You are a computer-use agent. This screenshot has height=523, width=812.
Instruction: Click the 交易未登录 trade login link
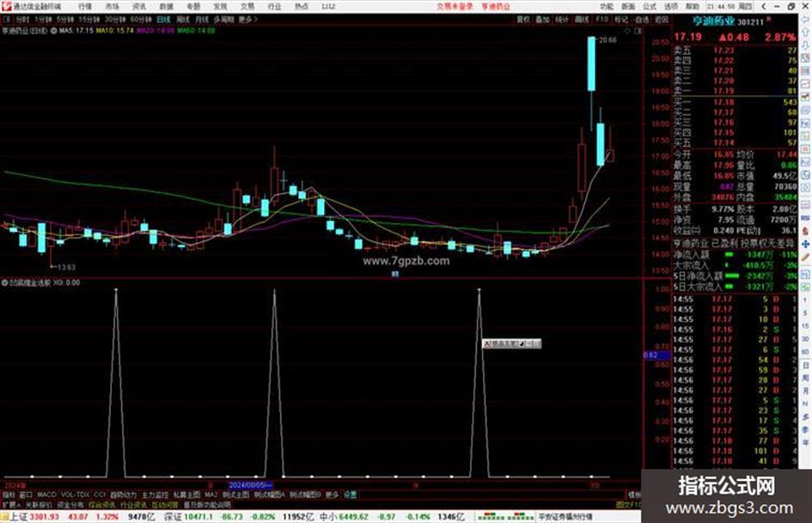click(455, 7)
